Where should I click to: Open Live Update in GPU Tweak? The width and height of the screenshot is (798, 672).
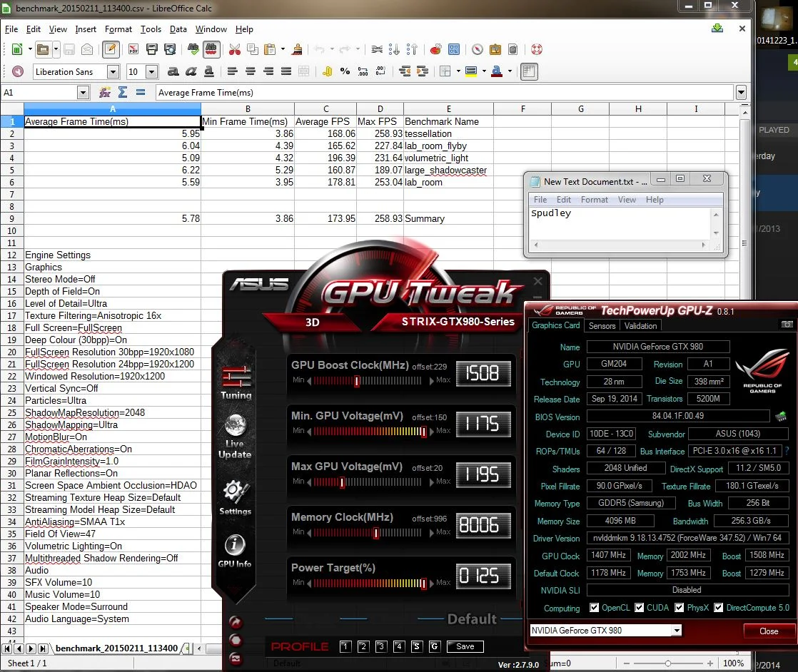235,437
